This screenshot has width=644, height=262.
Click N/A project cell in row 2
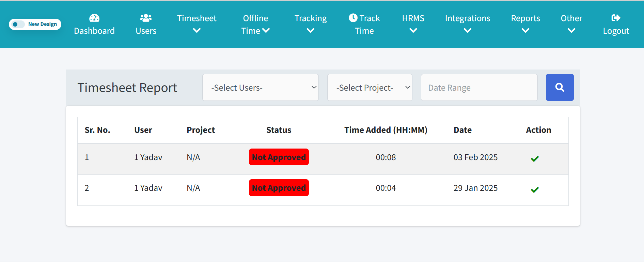tap(193, 188)
